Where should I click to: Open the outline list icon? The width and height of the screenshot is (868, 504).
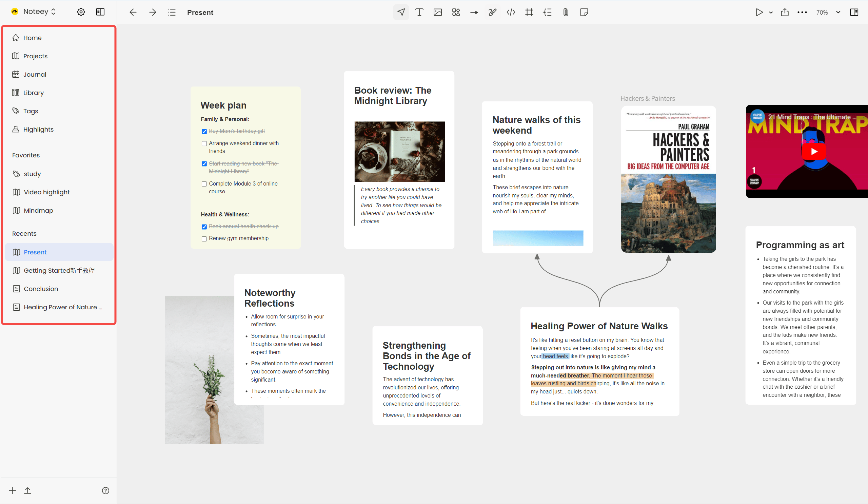click(172, 13)
